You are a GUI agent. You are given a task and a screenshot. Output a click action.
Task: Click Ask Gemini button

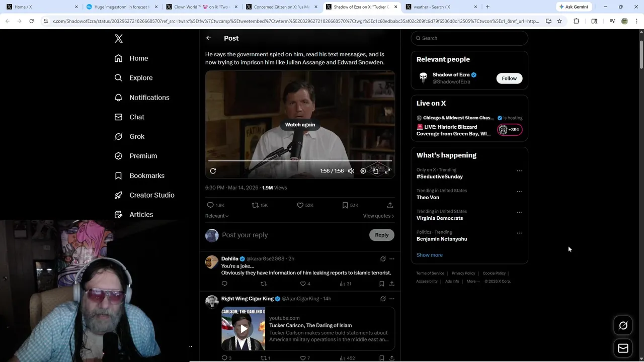(x=573, y=7)
